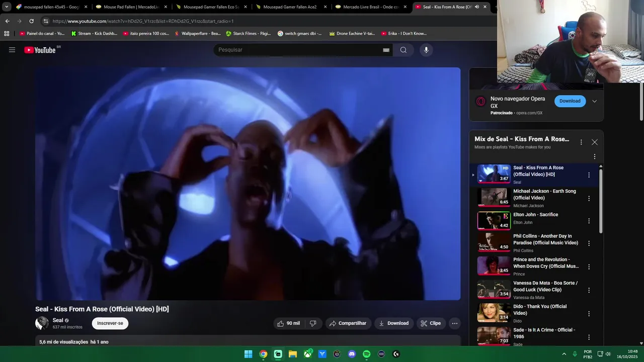This screenshot has width=644, height=362.
Task: Switch to Mercado Livre Brasil tab
Action: pyautogui.click(x=371, y=7)
